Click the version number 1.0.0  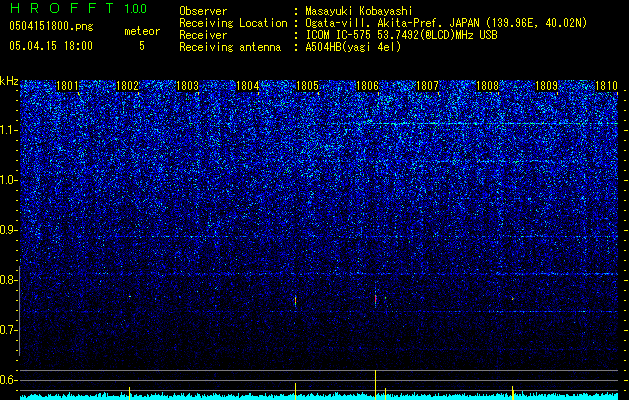pos(135,8)
